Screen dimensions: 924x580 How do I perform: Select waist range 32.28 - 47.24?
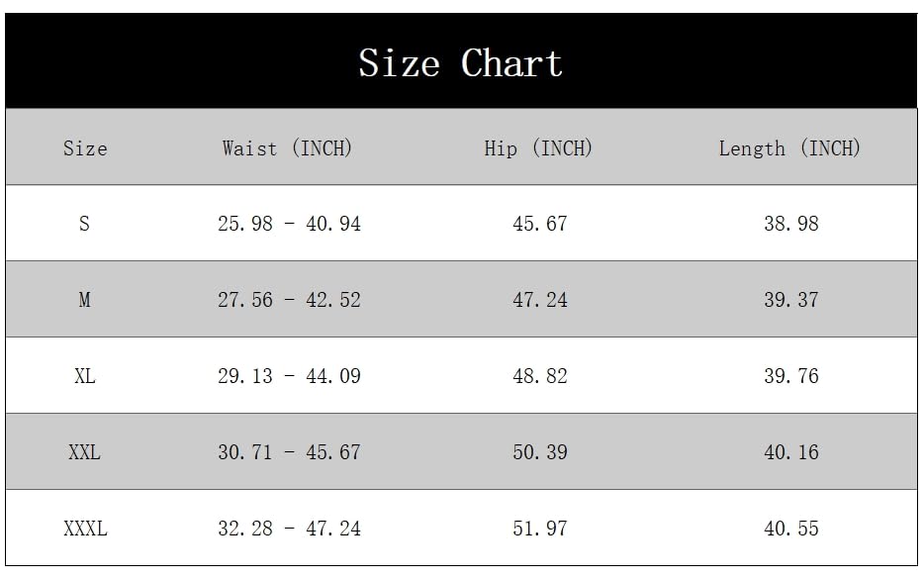[x=289, y=529]
